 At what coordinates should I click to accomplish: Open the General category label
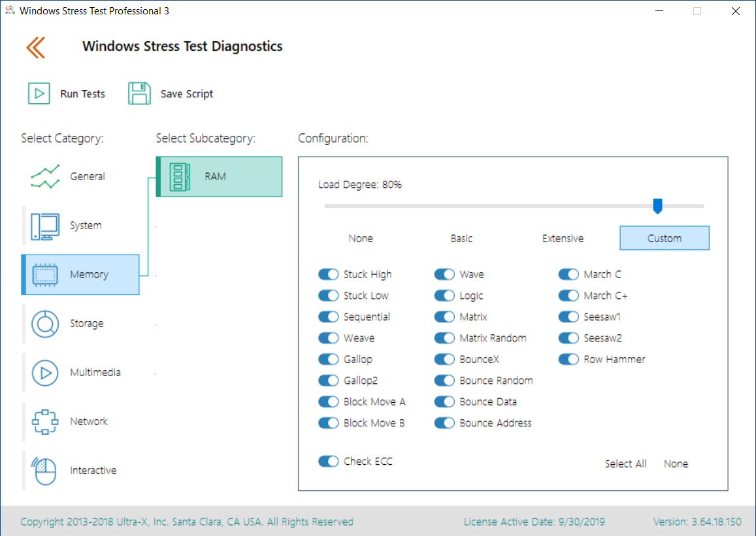point(88,177)
